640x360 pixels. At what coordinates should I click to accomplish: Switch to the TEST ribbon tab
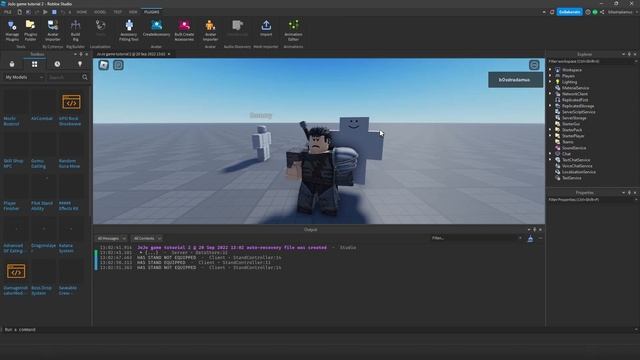[118, 12]
